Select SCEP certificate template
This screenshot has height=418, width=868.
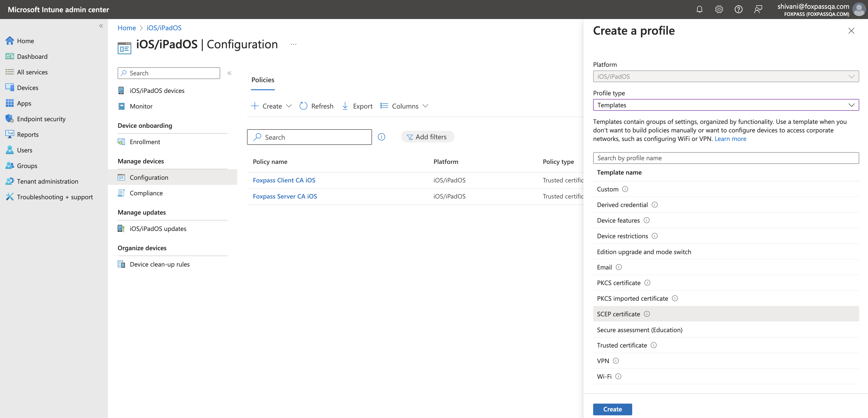pyautogui.click(x=618, y=314)
